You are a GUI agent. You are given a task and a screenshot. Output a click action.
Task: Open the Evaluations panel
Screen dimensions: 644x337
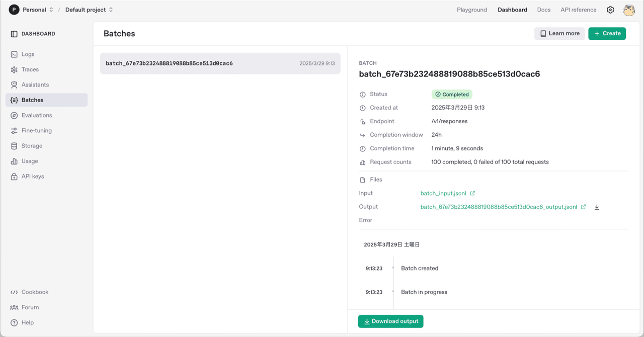(x=35, y=115)
